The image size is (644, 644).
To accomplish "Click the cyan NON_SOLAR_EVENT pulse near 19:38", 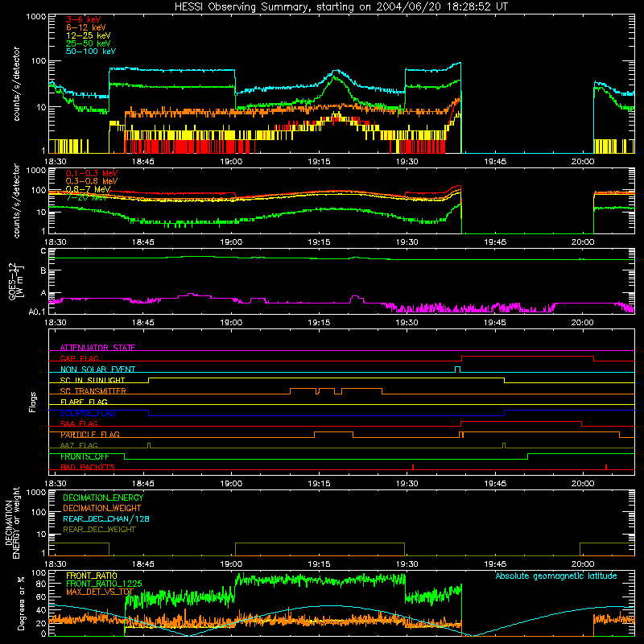I will [457, 369].
